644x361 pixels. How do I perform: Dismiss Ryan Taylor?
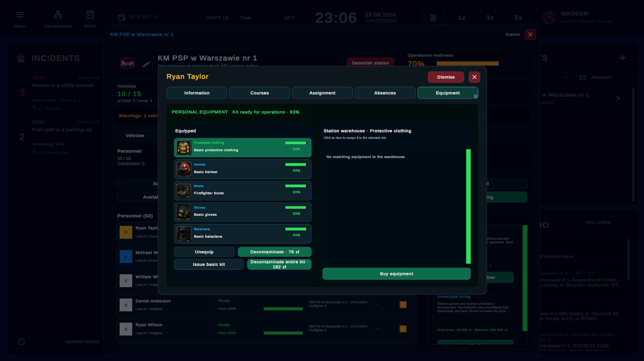[446, 77]
